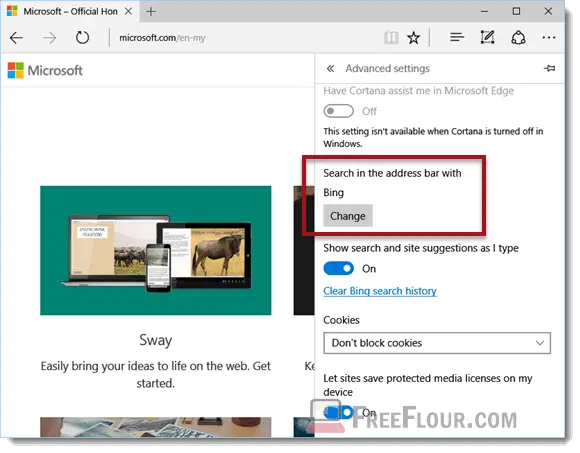Click 'Search in the address bar with'

pos(392,173)
